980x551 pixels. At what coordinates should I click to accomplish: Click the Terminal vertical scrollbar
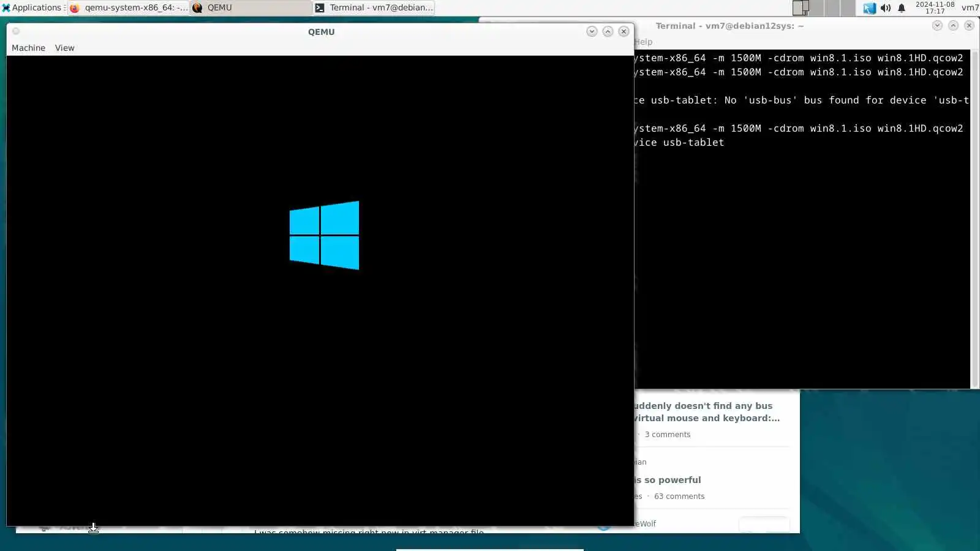coord(974,219)
